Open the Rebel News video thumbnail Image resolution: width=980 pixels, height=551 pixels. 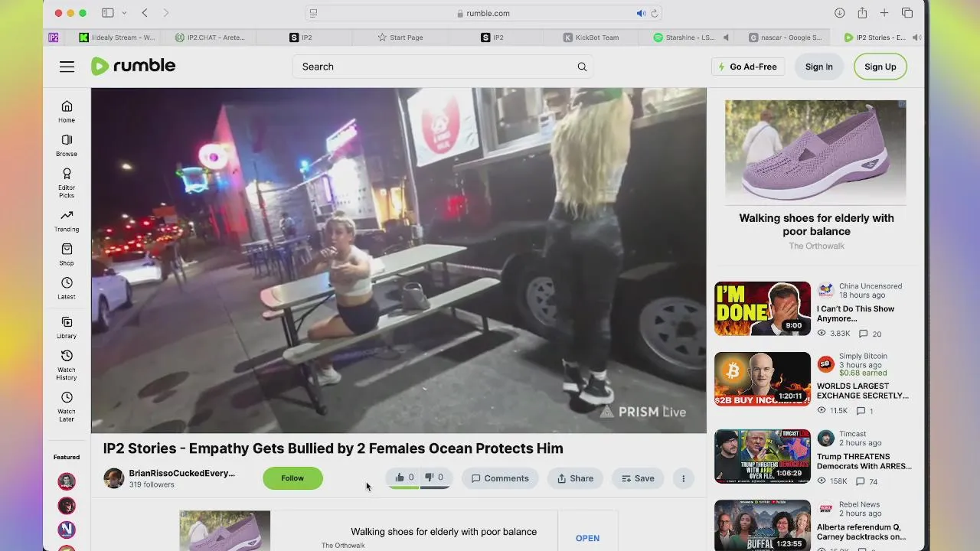point(763,525)
